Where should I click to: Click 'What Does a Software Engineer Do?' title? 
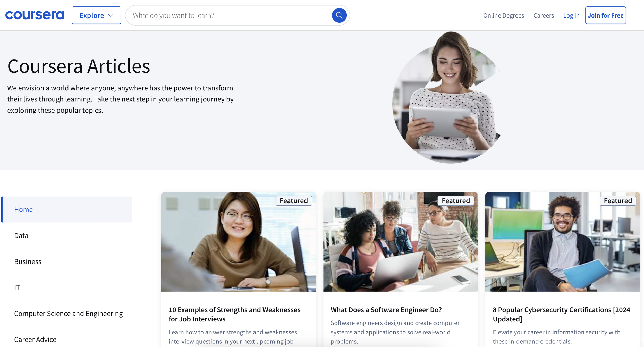(386, 310)
